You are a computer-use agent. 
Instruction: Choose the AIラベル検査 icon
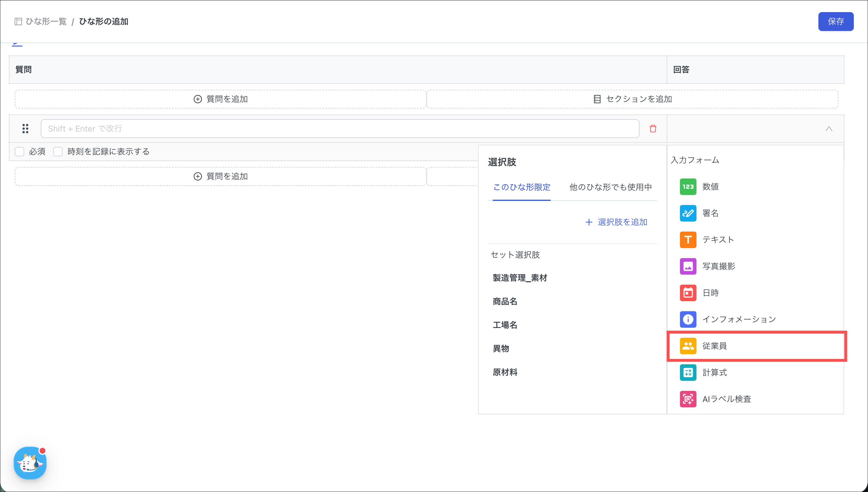(688, 399)
